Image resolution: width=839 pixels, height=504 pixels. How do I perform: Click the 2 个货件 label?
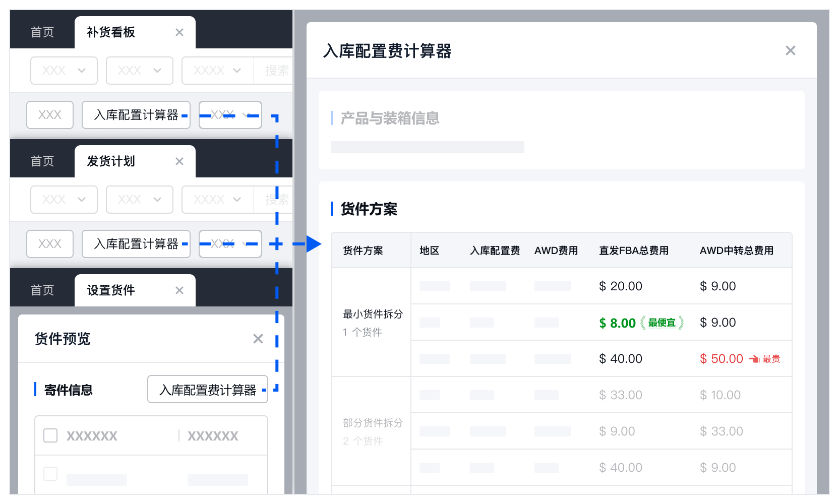click(x=363, y=441)
